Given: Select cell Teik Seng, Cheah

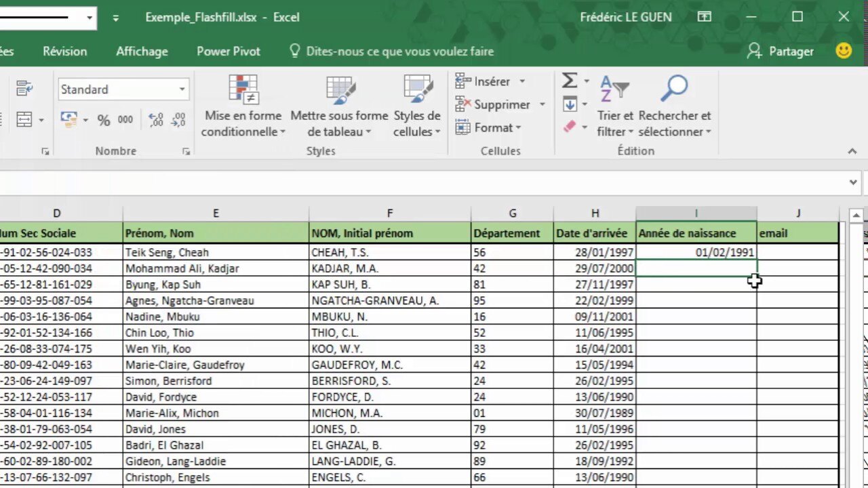Looking at the screenshot, I should (x=216, y=252).
